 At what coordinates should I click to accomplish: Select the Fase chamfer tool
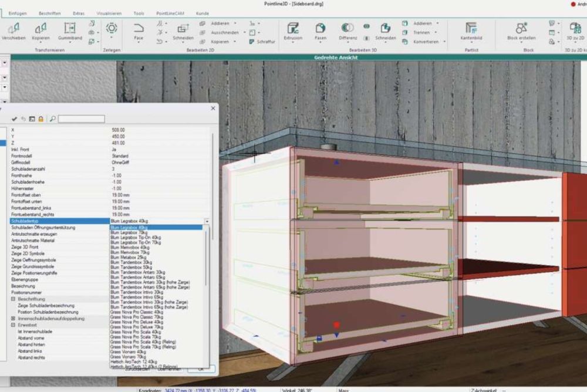(139, 30)
